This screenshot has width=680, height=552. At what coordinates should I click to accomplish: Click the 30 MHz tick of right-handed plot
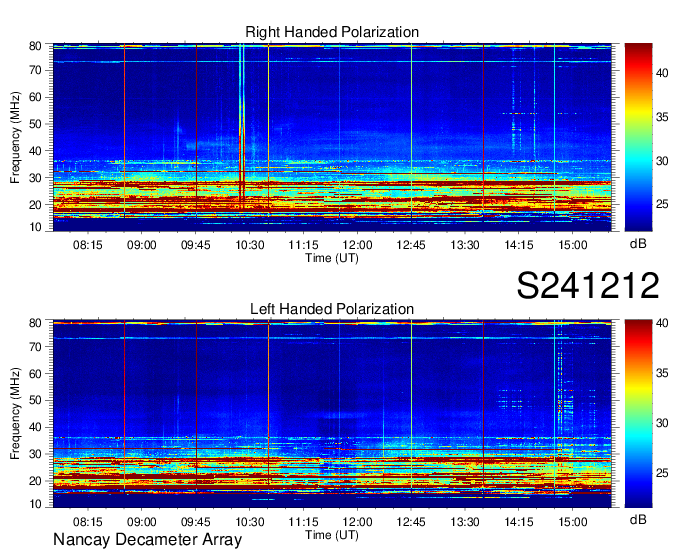[35, 178]
